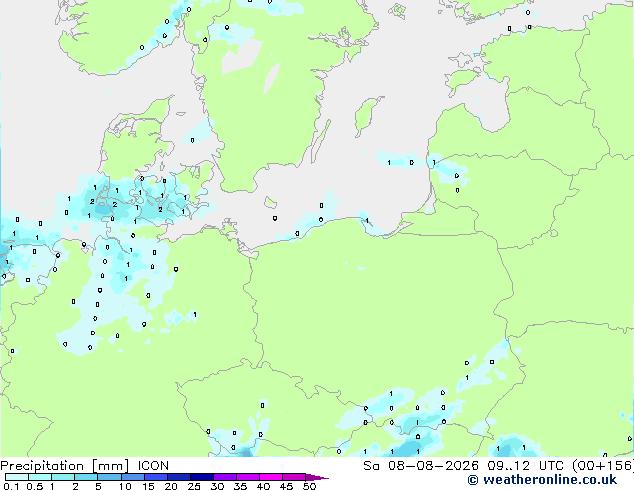The width and height of the screenshot is (634, 490).
Task: Click the forecast date 'Sa 08-08-2026' text
Action: point(421,466)
